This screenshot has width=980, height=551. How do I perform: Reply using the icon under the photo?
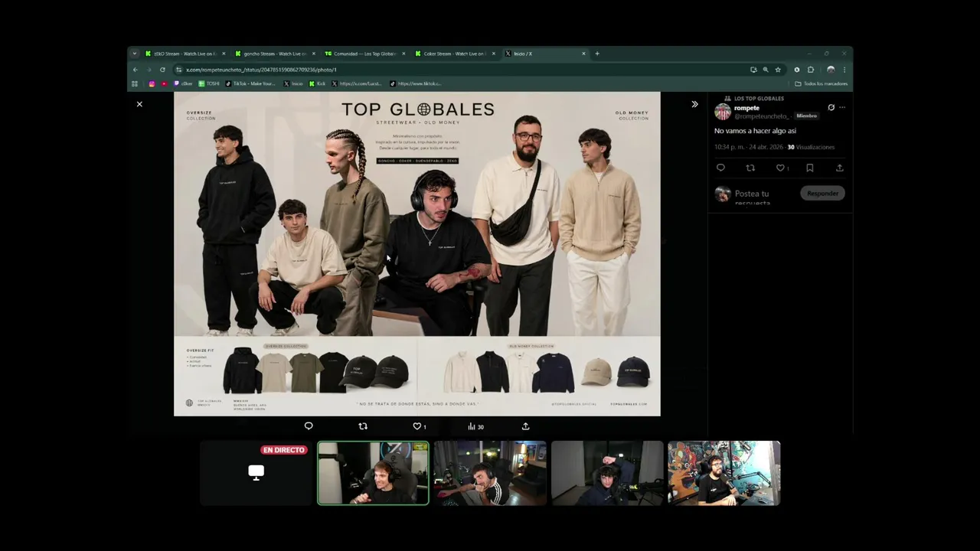[309, 426]
